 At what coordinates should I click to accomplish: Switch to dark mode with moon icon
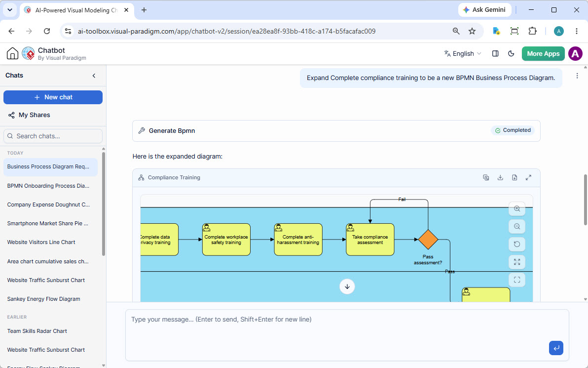(511, 54)
